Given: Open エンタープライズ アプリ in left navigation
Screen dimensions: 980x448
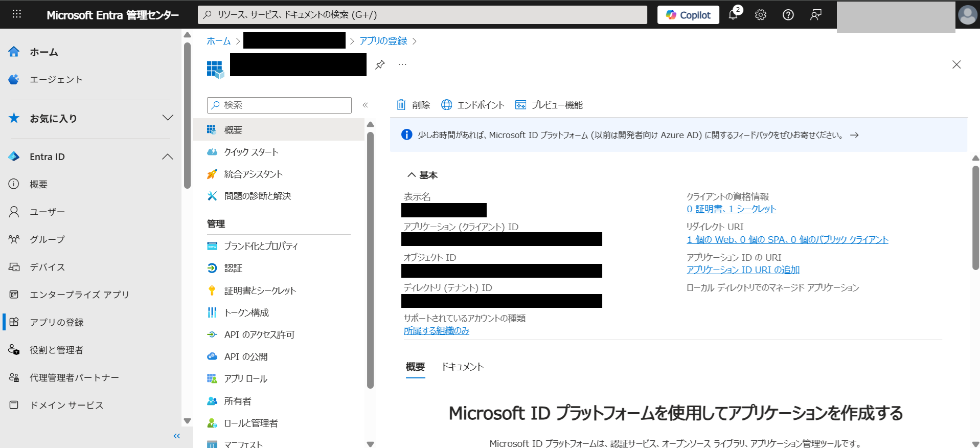Looking at the screenshot, I should pyautogui.click(x=79, y=295).
